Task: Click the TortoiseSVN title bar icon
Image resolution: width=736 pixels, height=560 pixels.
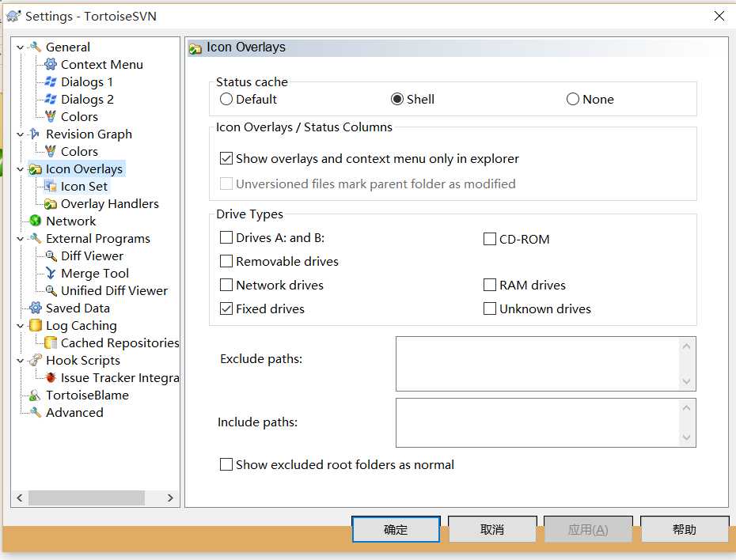Action: click(13, 16)
